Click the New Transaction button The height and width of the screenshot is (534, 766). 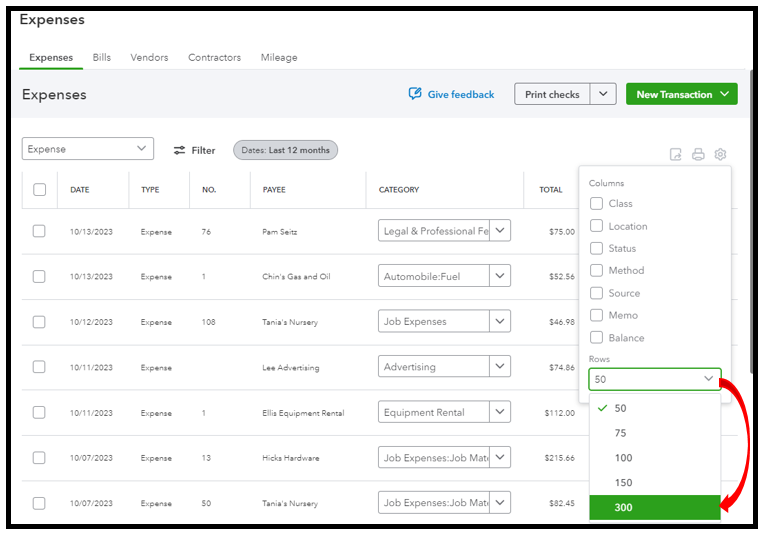(681, 94)
